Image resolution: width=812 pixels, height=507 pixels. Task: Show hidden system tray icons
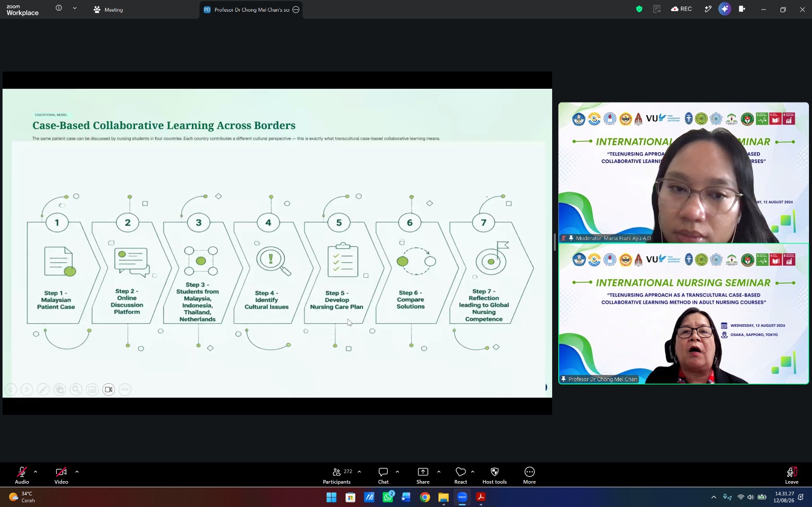714,497
